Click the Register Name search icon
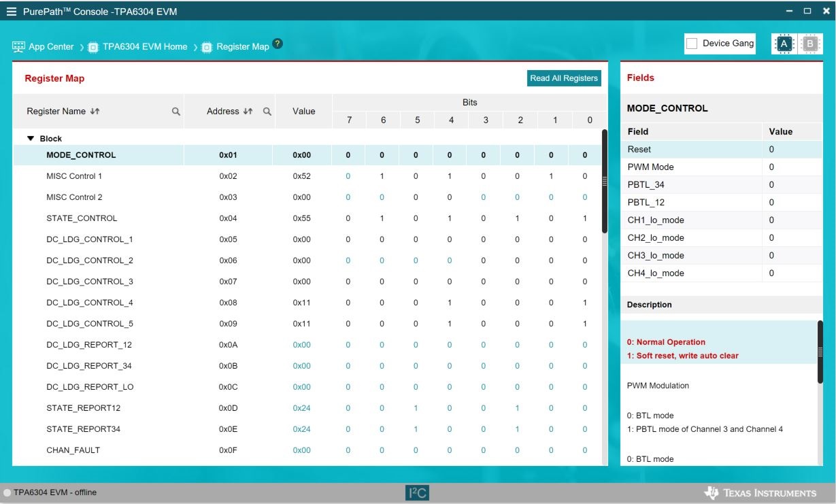Screen dimensions: 836x504 click(176, 112)
